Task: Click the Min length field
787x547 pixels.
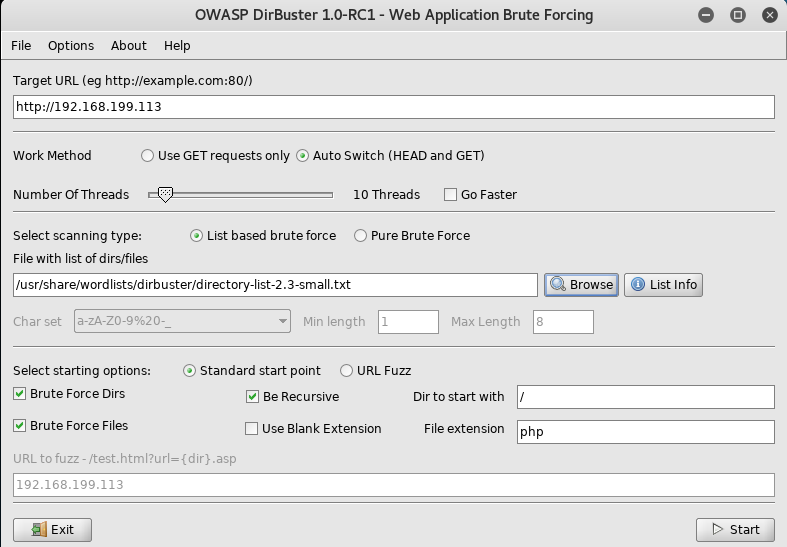Action: point(408,322)
